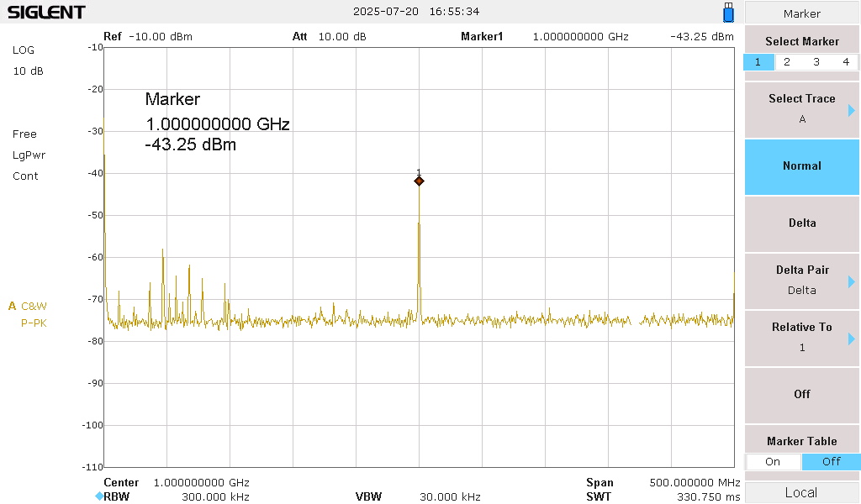Open the Relative To softkey
Image resolution: width=861 pixels, height=504 pixels.
pyautogui.click(x=802, y=338)
